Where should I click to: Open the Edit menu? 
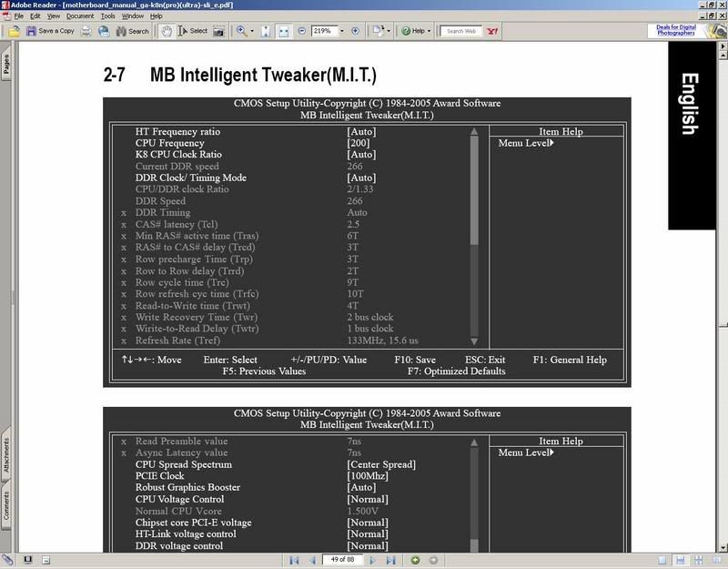[x=35, y=15]
